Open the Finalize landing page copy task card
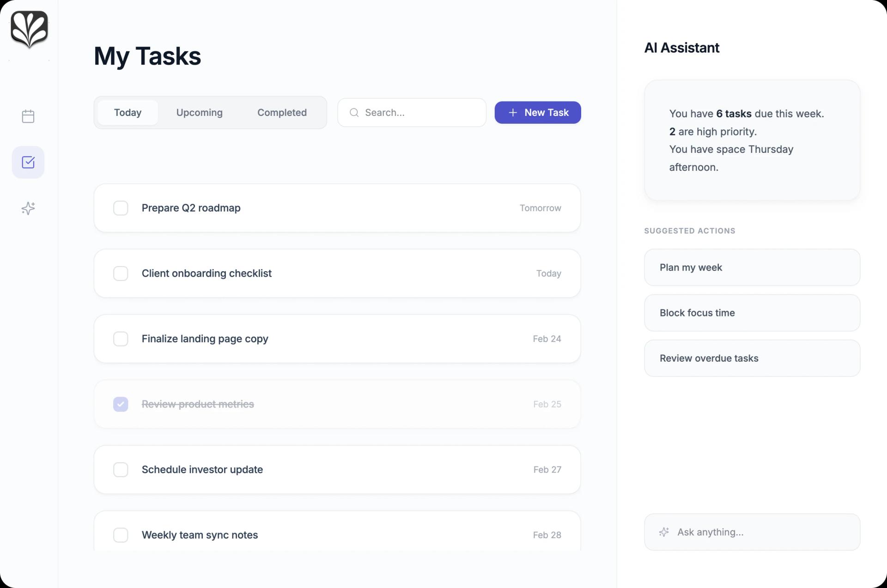Image resolution: width=887 pixels, height=588 pixels. pos(337,339)
